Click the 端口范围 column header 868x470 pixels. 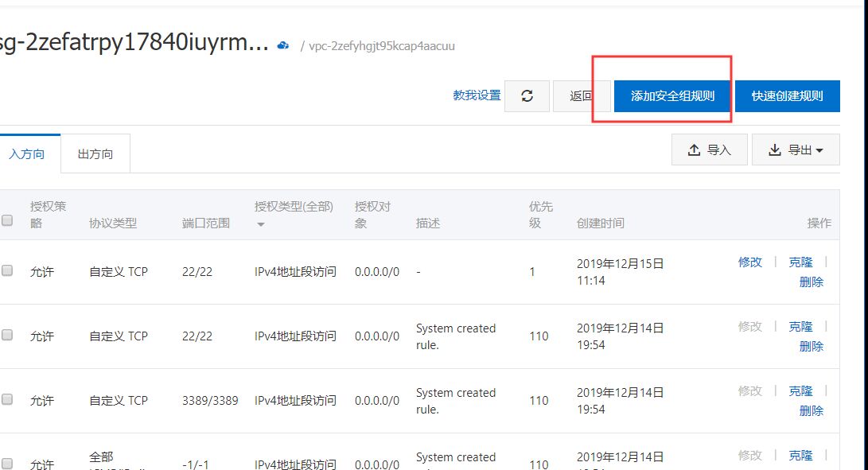tap(205, 223)
